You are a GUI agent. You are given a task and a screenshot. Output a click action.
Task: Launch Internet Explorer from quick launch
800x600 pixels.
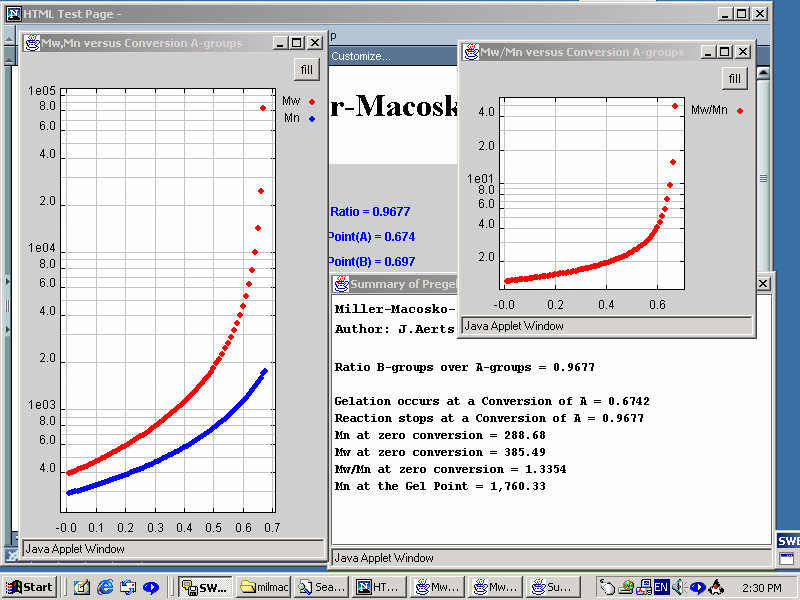tap(104, 587)
